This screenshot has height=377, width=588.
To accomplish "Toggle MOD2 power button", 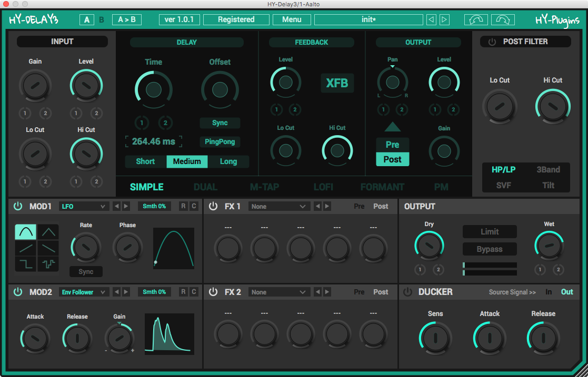I will [x=17, y=292].
